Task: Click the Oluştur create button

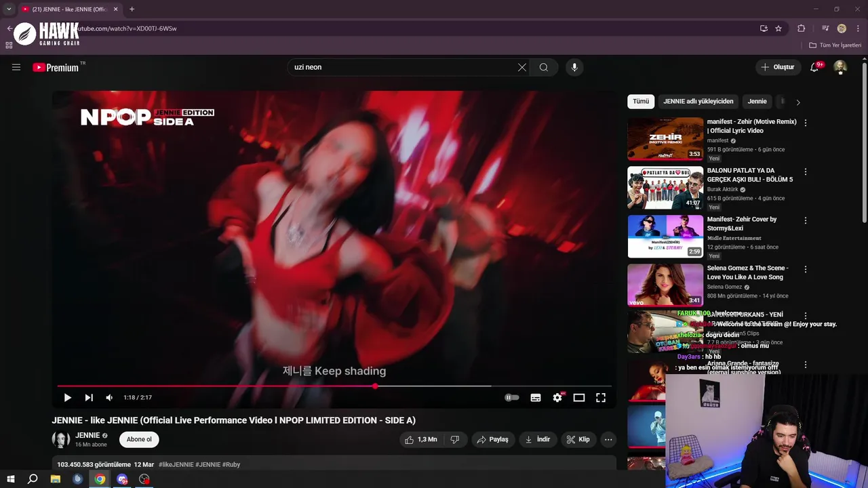Action: click(x=778, y=67)
